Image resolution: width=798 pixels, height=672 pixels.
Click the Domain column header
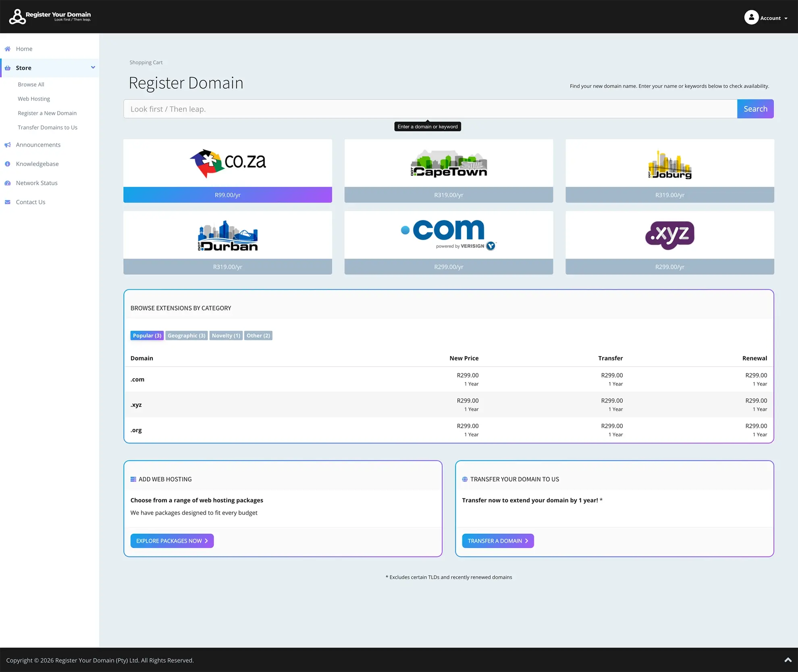[142, 358]
